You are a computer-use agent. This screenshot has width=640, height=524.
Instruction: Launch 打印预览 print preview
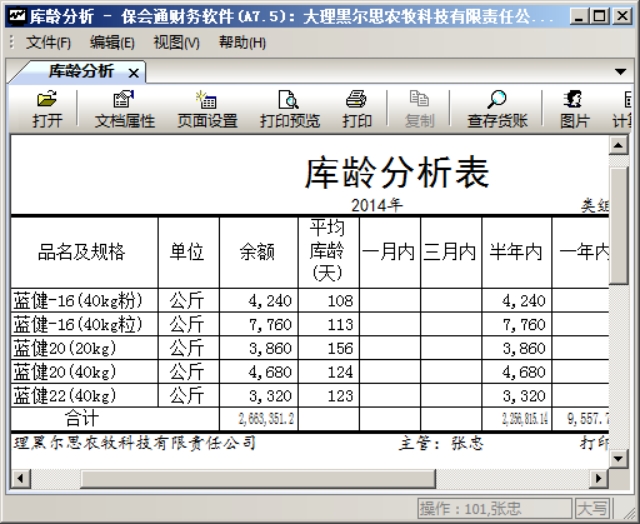pos(289,109)
